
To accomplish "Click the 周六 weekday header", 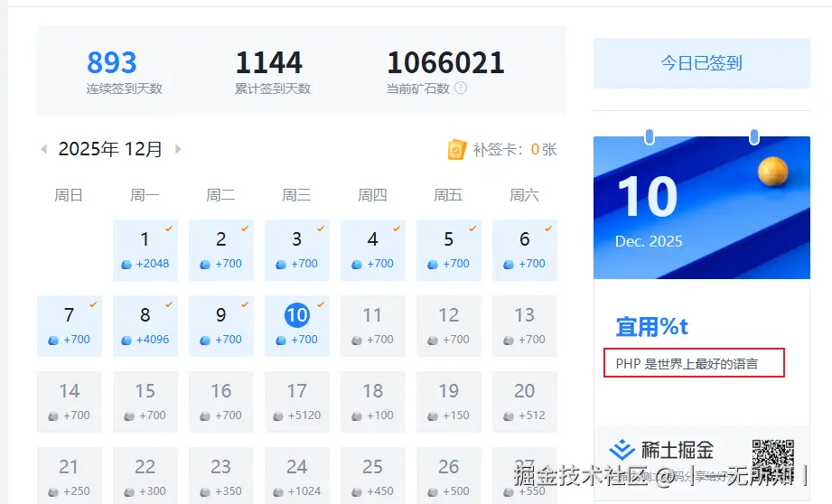I will point(524,195).
